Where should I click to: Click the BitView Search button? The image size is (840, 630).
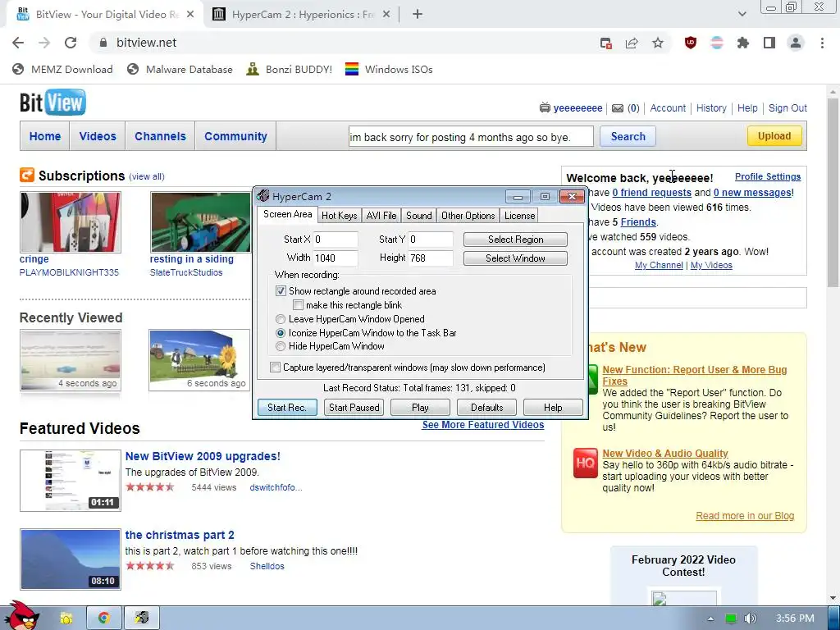click(x=628, y=137)
